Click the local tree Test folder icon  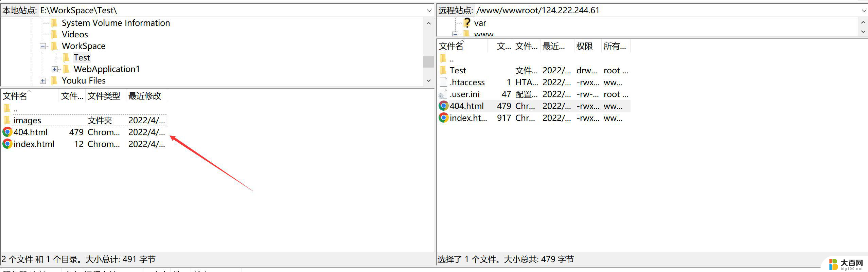pyautogui.click(x=66, y=58)
